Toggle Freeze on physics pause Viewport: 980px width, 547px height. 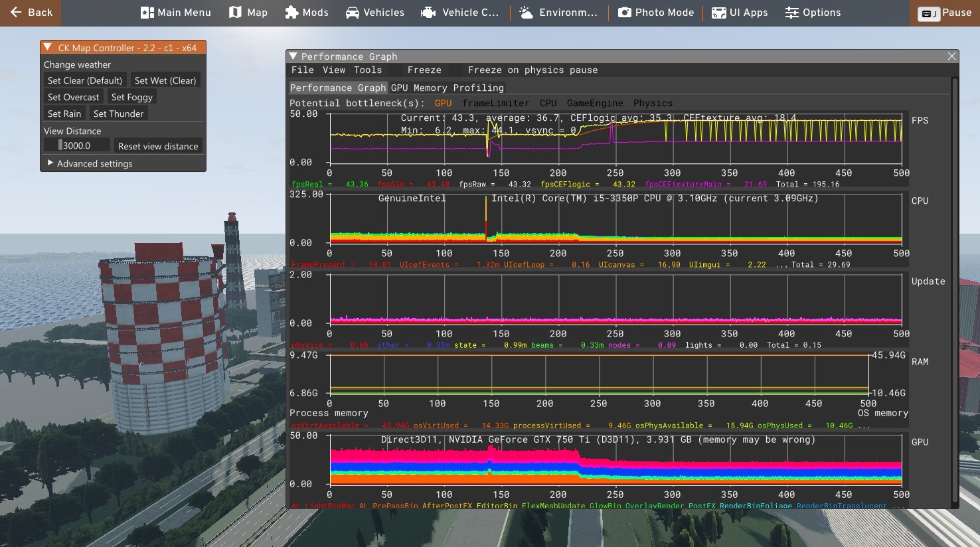coord(532,70)
